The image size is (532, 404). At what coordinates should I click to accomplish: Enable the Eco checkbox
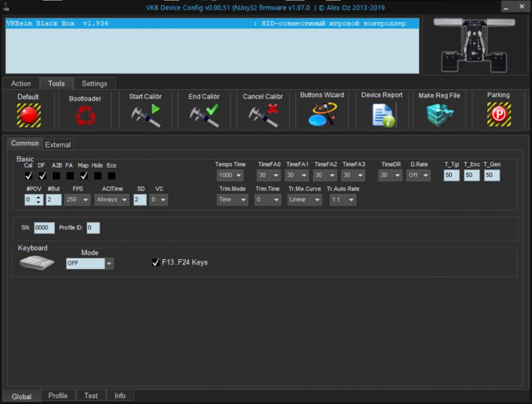(112, 176)
